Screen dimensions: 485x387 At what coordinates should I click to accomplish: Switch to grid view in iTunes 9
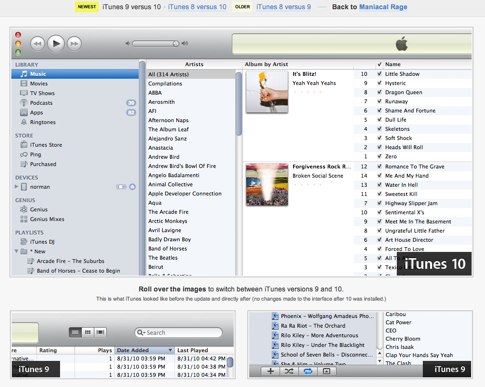[88, 332]
